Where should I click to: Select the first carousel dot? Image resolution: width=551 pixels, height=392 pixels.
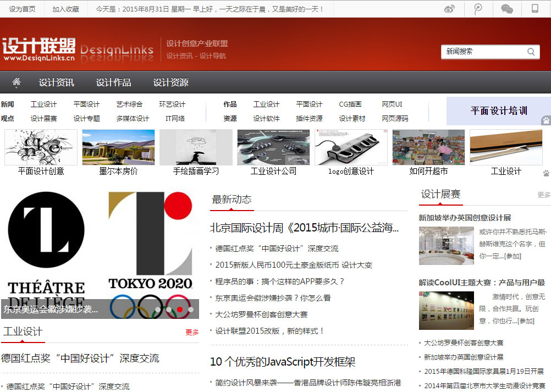click(x=158, y=310)
